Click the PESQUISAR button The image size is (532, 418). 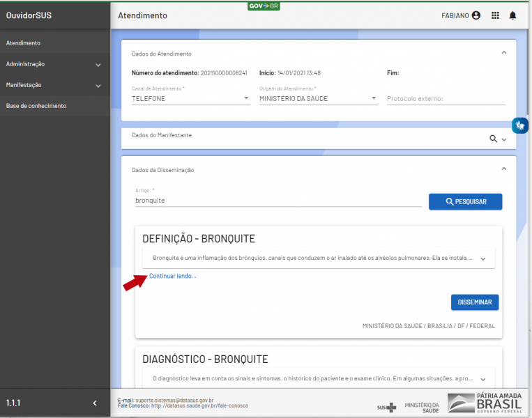(465, 201)
